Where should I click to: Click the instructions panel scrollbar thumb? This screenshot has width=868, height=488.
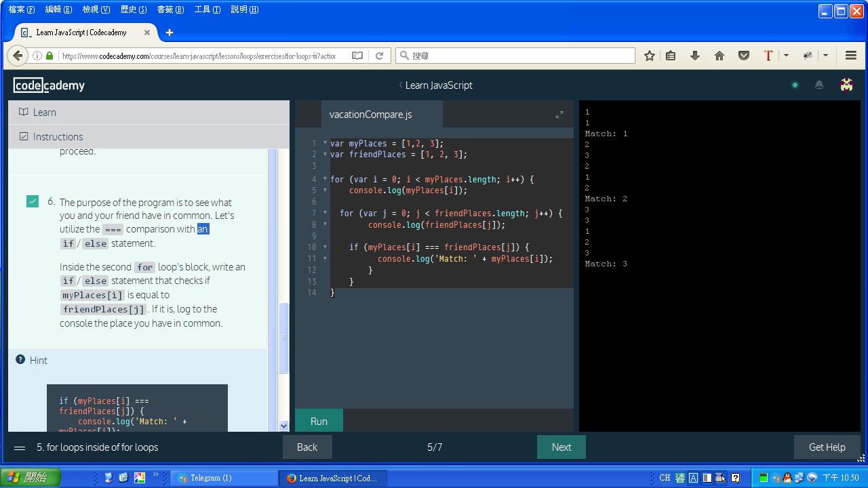pos(283,338)
